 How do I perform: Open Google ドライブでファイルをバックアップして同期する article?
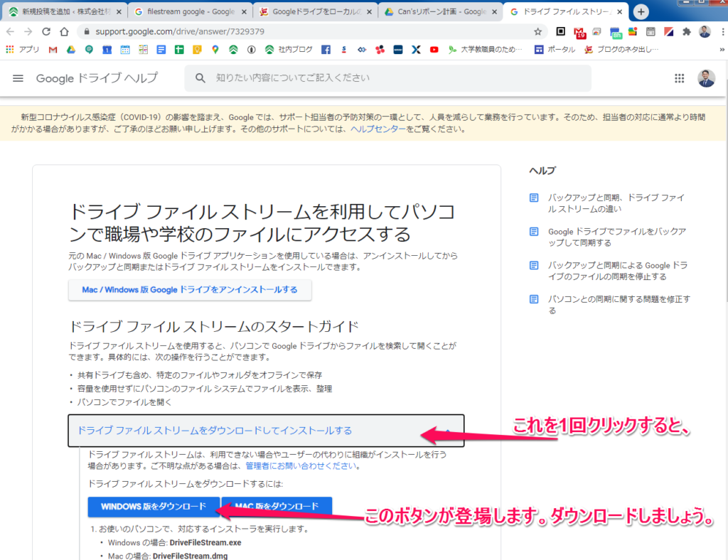[616, 237]
